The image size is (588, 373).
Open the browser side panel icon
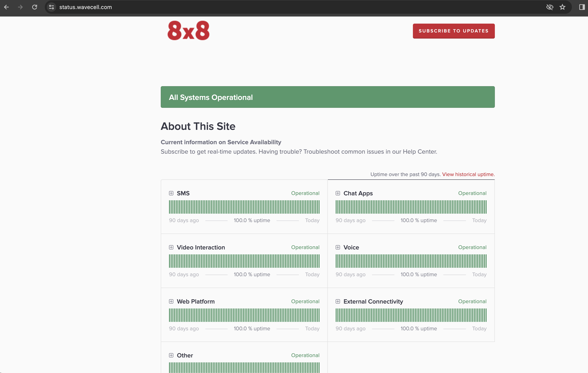pyautogui.click(x=582, y=7)
